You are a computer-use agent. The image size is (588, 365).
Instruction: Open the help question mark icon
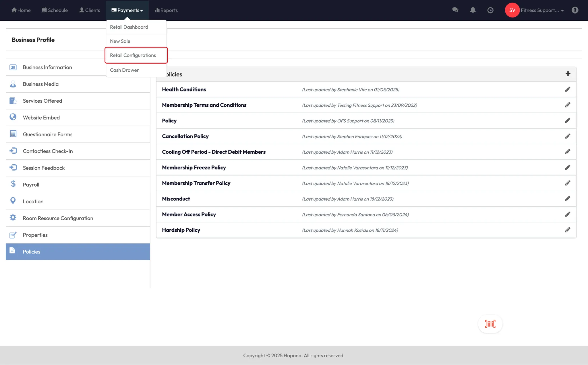click(x=575, y=10)
